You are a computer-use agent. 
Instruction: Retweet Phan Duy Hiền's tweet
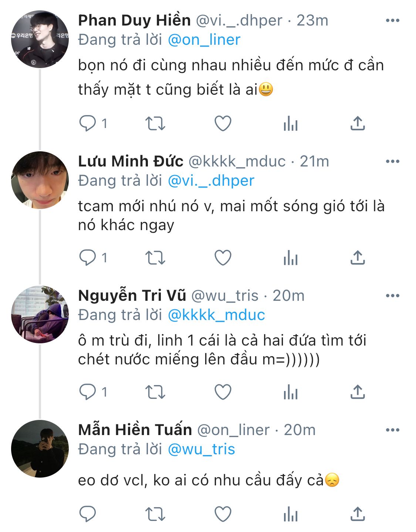tap(155, 124)
